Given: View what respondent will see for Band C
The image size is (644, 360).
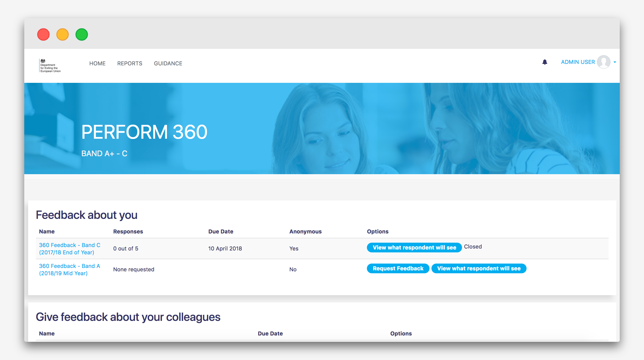Looking at the screenshot, I should pyautogui.click(x=414, y=248).
